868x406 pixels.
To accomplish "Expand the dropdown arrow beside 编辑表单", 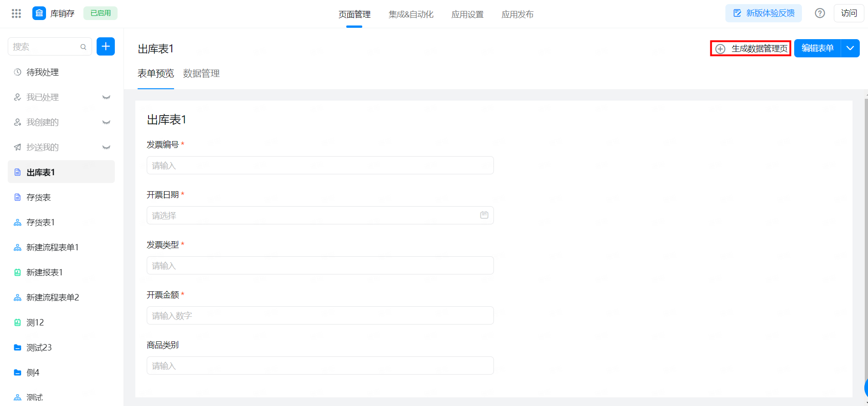I will coord(850,48).
